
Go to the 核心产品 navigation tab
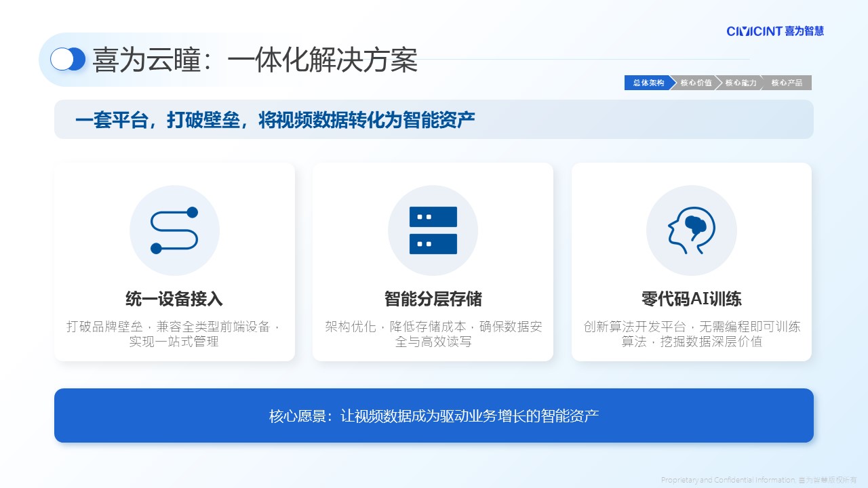click(x=787, y=83)
